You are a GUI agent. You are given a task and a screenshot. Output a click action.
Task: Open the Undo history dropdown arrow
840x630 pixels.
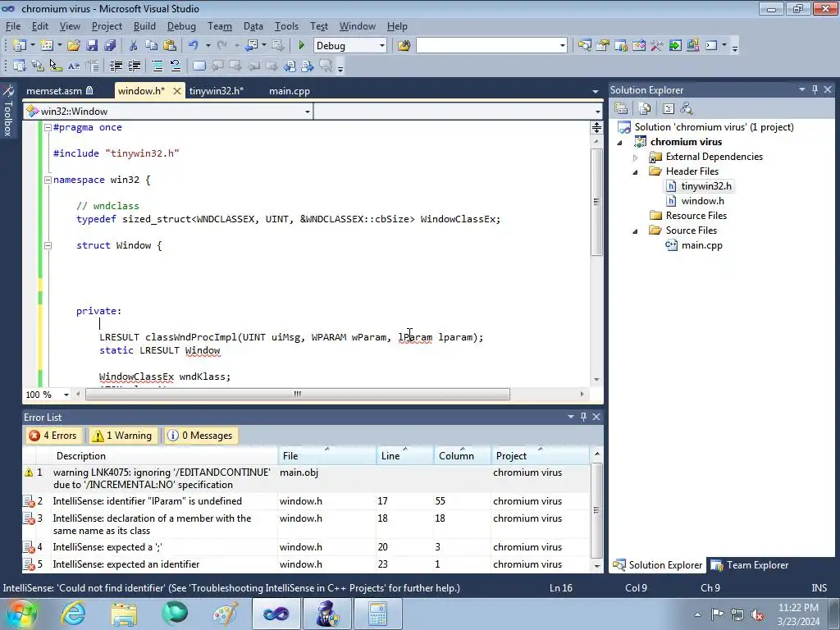click(x=208, y=46)
